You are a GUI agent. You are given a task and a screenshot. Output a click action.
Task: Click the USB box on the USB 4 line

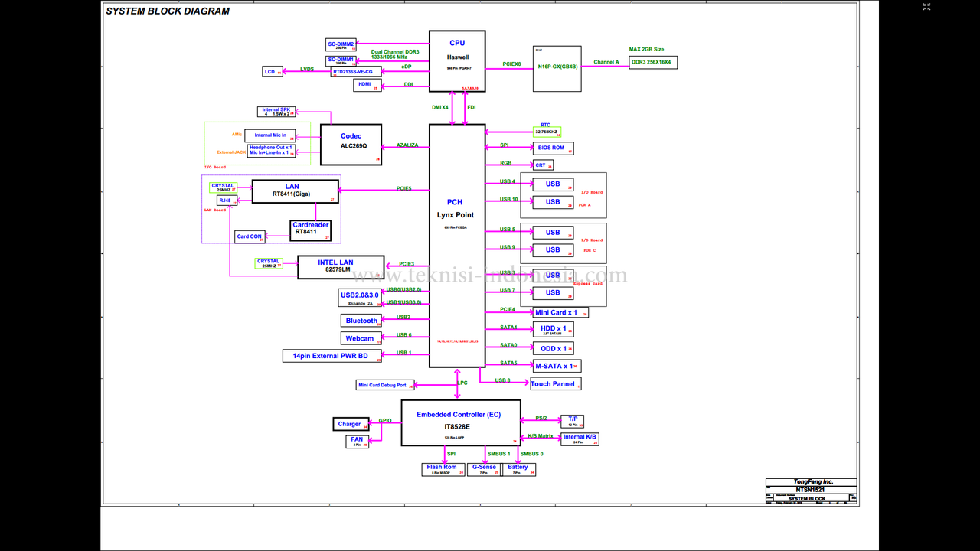point(553,184)
